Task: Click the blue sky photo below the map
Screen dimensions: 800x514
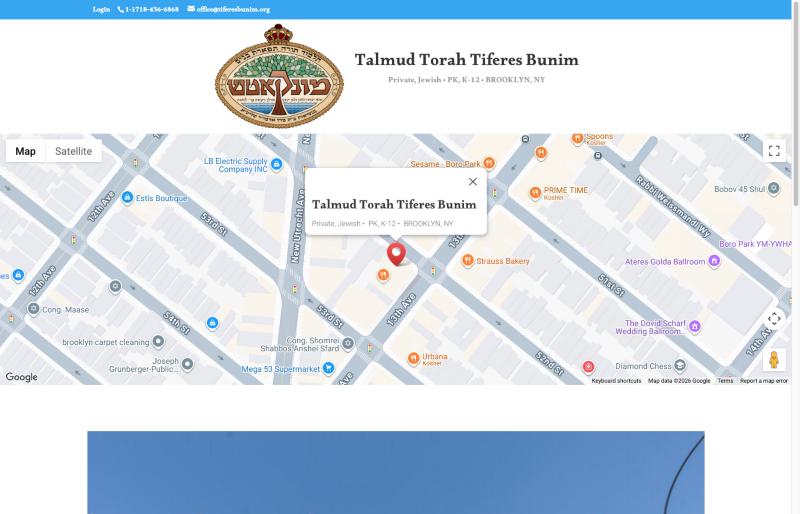Action: tap(396, 473)
